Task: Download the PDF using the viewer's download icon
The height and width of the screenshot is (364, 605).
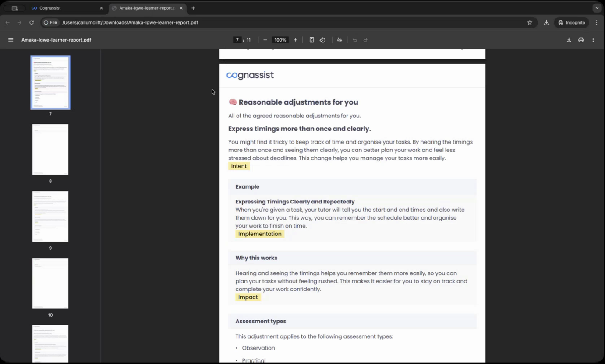Action: [x=569, y=40]
